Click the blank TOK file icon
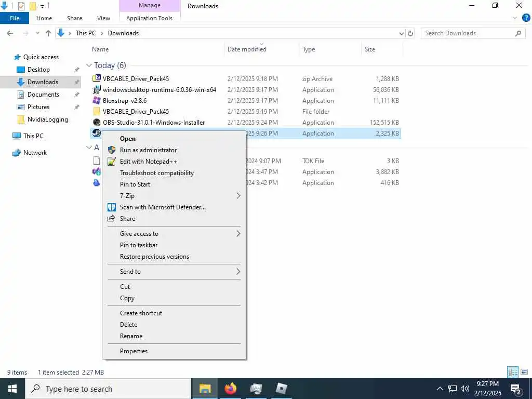This screenshot has width=532, height=399. [97, 161]
